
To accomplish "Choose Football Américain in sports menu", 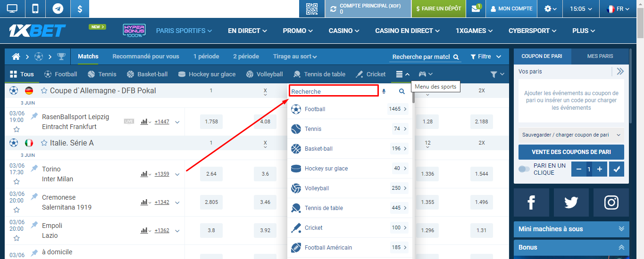I will tap(350, 247).
